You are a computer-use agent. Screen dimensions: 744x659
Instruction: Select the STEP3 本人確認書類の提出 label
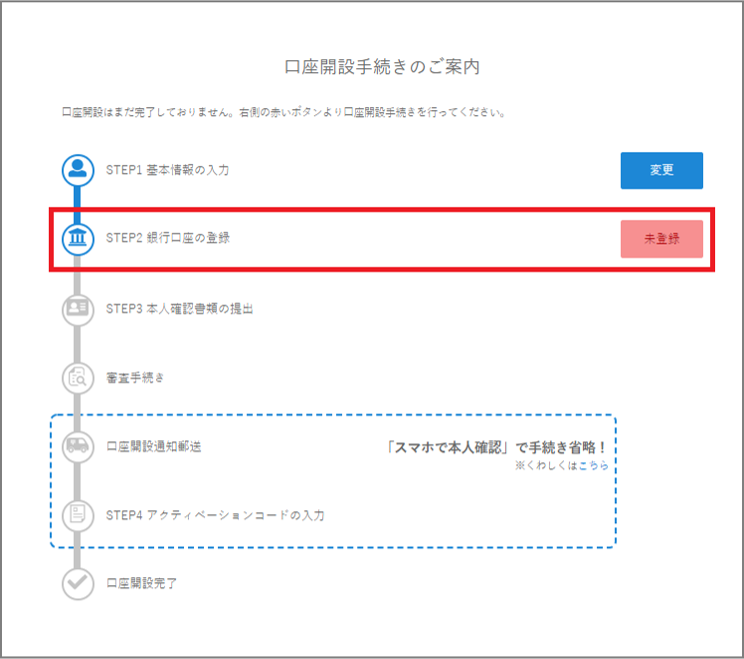click(x=179, y=308)
